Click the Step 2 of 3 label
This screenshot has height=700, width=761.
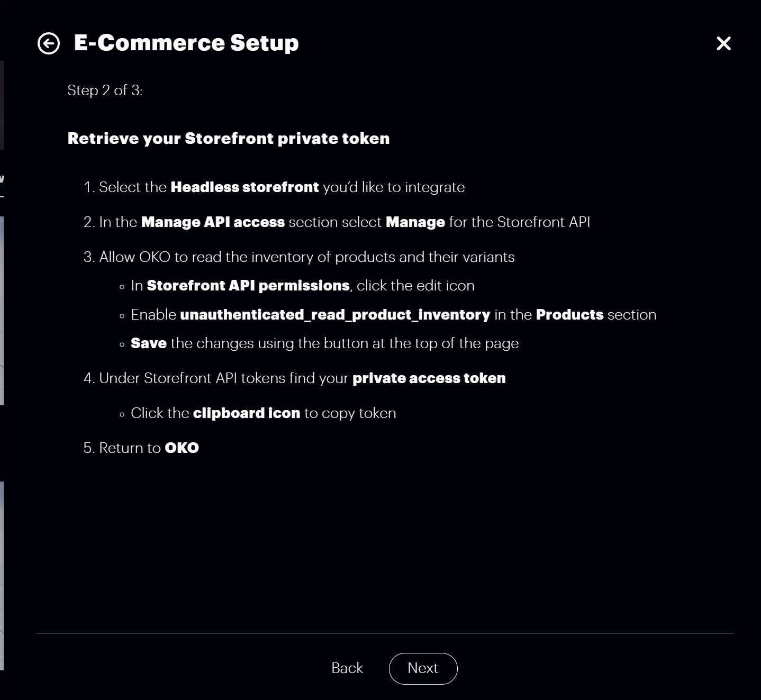tap(105, 90)
